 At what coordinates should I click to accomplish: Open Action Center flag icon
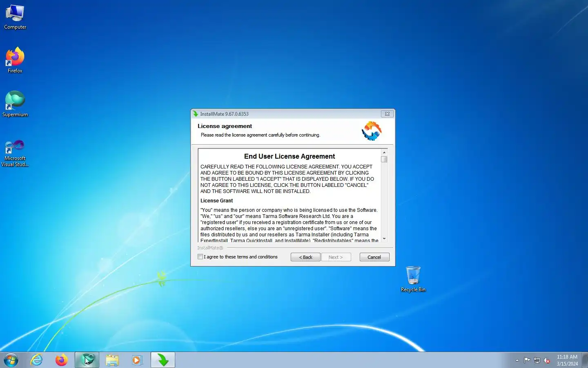(x=527, y=360)
